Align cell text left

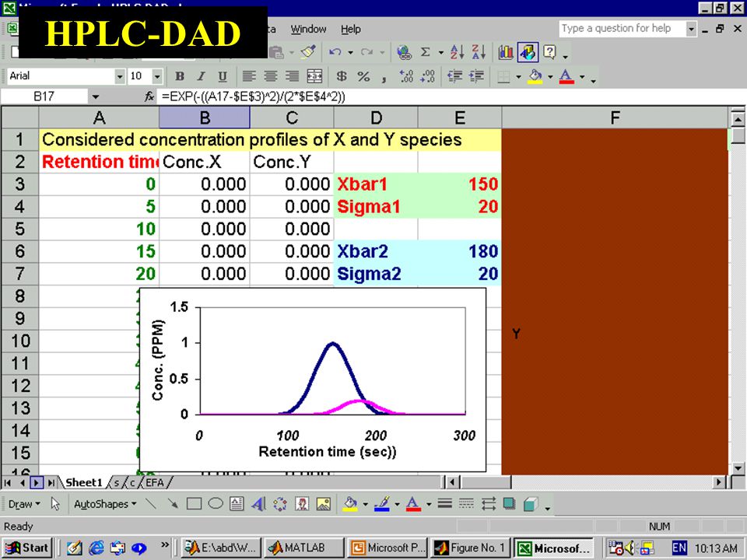249,76
